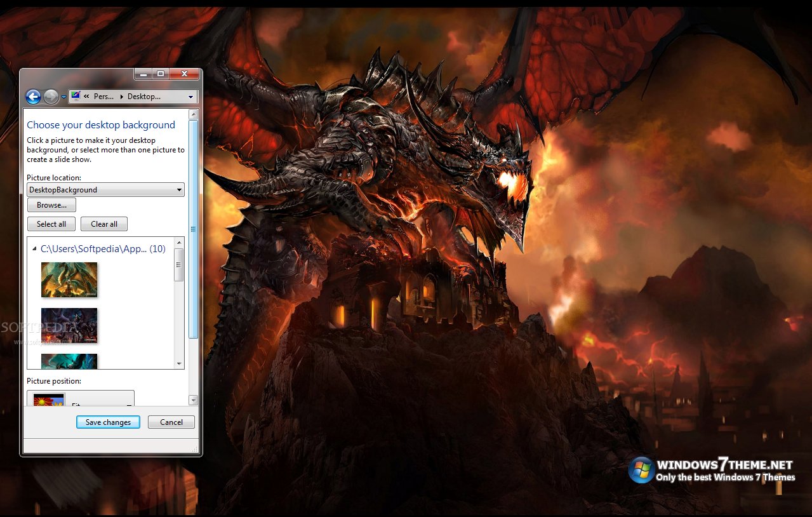
Task: Select the partially visible teal wallpaper thumbnail
Action: (x=69, y=361)
